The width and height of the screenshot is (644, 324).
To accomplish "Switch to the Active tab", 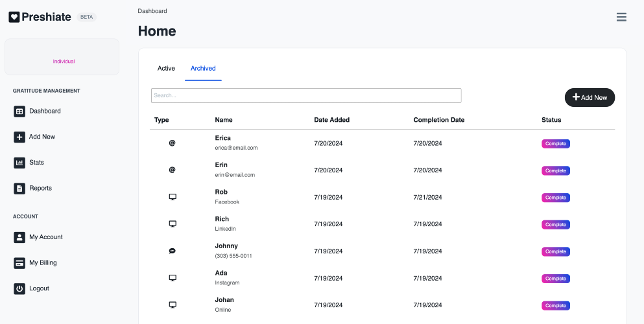I will pos(166,69).
